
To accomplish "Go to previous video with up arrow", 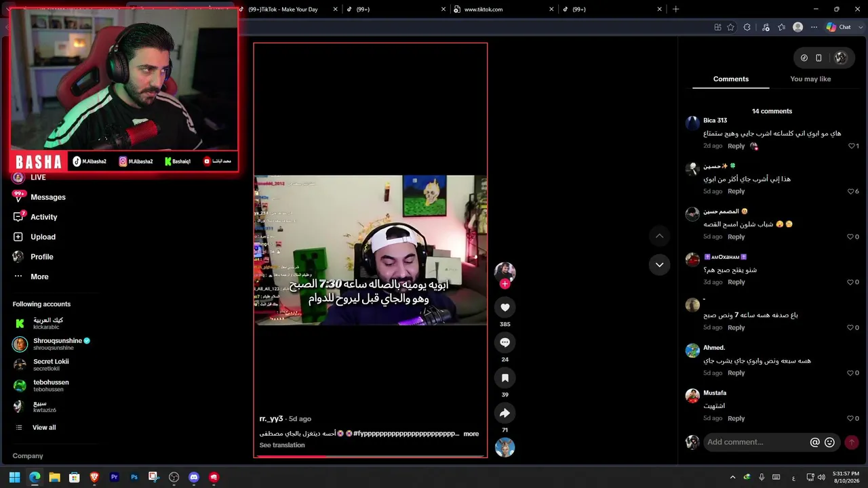I will click(659, 236).
